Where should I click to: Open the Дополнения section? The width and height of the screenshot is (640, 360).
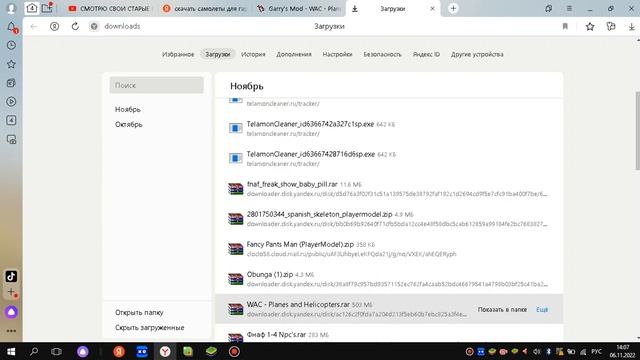(293, 54)
